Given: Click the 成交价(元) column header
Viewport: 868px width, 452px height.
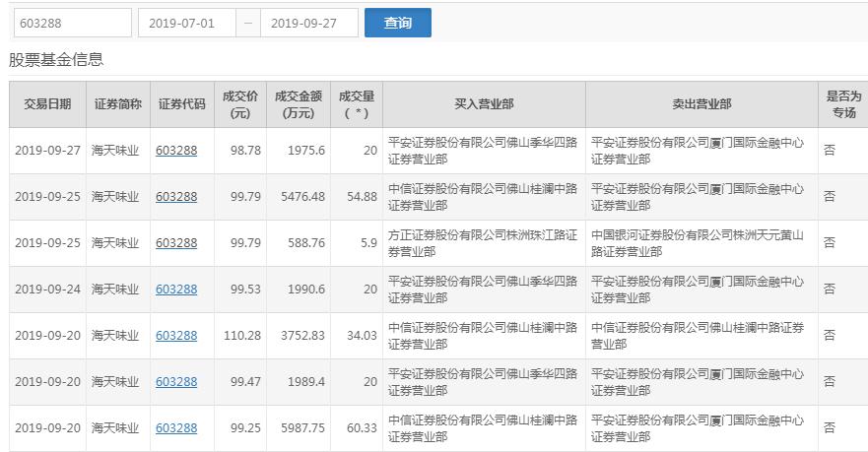Looking at the screenshot, I should (x=240, y=104).
